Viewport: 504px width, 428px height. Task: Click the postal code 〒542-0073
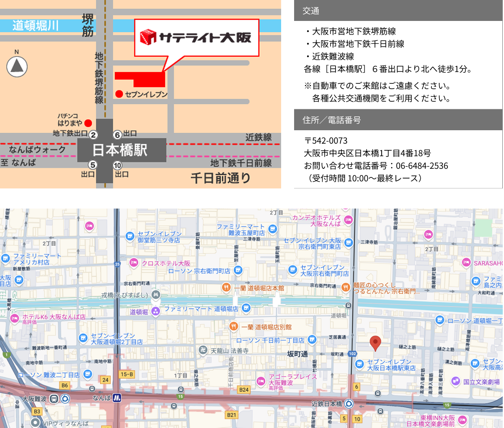click(326, 141)
